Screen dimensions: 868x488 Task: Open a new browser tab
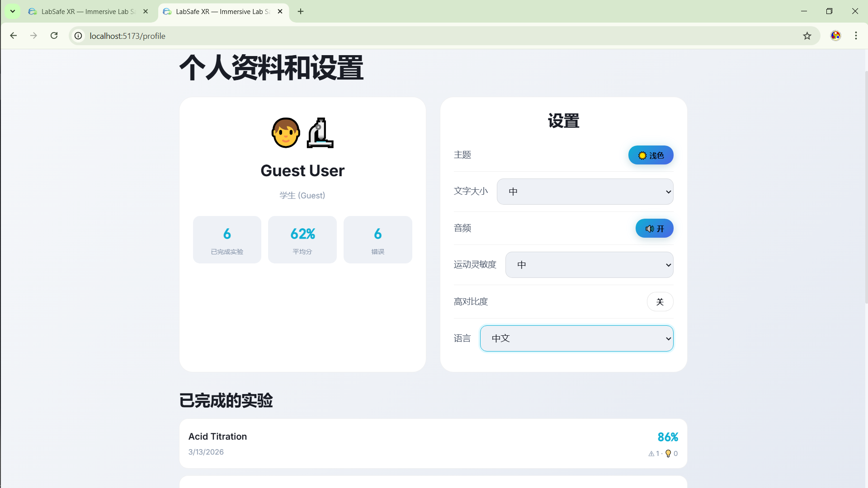301,11
